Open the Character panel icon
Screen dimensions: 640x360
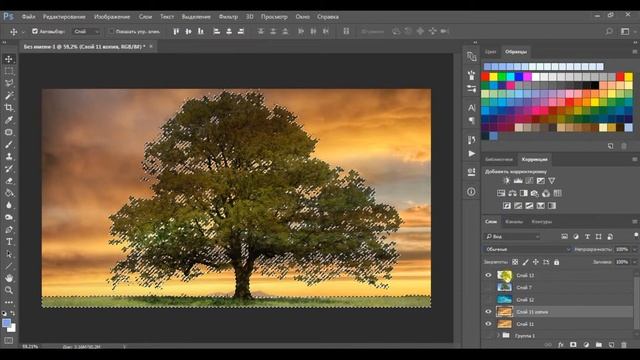pyautogui.click(x=471, y=108)
